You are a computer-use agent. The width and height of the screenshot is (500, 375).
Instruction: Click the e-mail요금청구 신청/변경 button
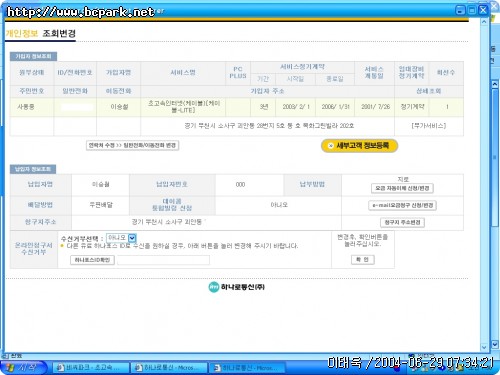point(402,205)
